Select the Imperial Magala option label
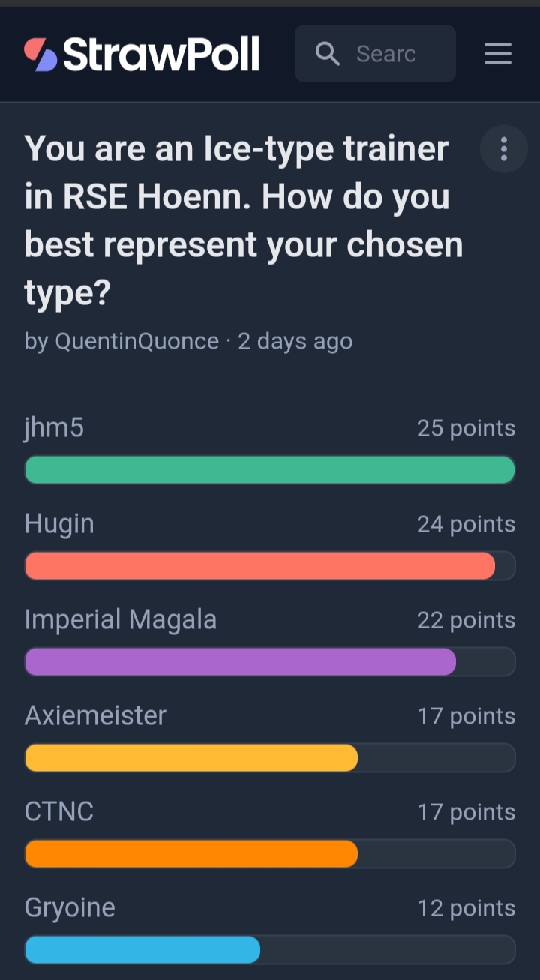This screenshot has height=980, width=540. pyautogui.click(x=121, y=620)
